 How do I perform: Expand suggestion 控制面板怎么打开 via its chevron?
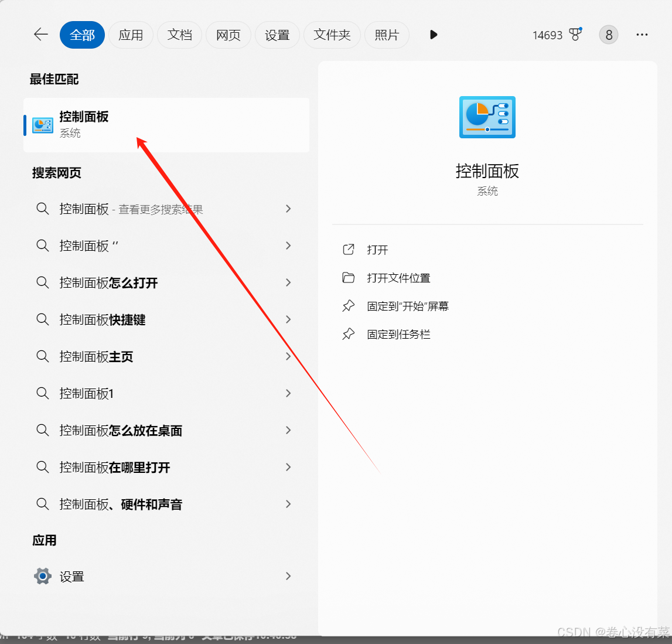288,282
